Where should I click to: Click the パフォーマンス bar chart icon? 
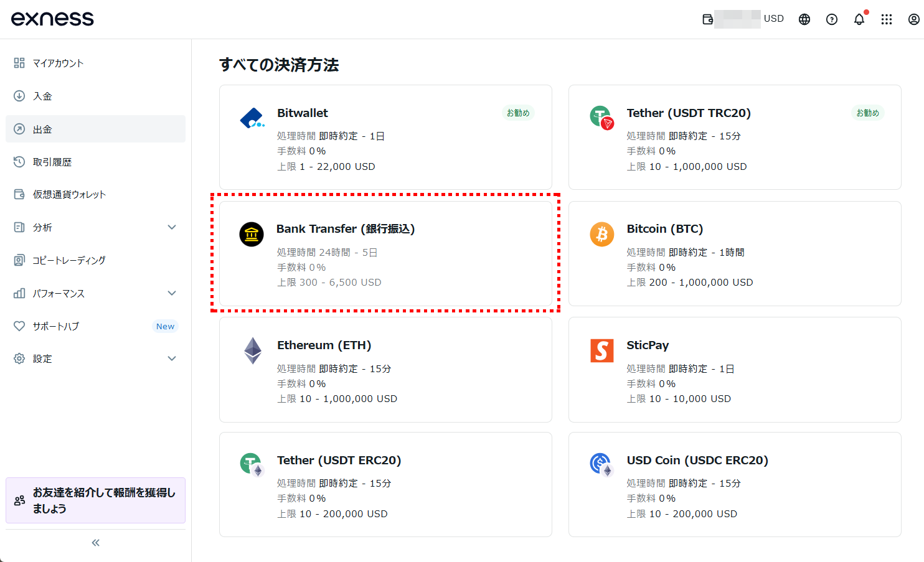(19, 293)
